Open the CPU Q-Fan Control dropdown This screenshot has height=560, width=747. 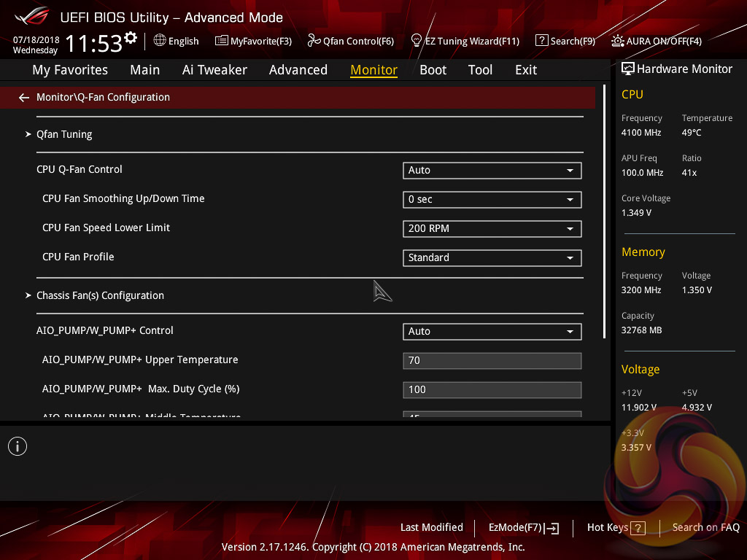(492, 171)
